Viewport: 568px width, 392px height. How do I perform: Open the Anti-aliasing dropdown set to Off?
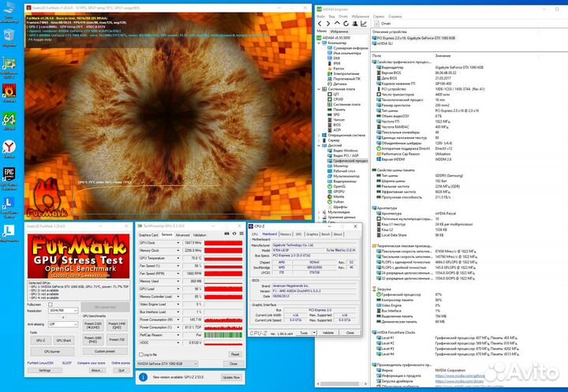click(x=63, y=324)
